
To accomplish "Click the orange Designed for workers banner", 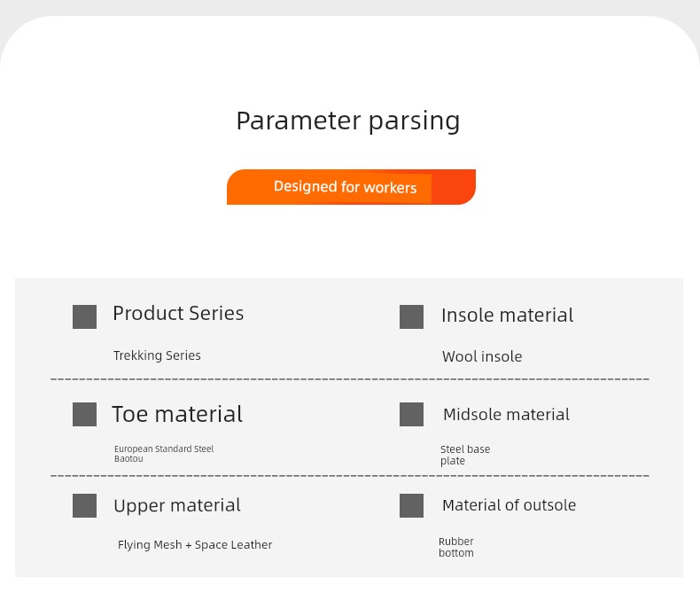I will (x=351, y=187).
